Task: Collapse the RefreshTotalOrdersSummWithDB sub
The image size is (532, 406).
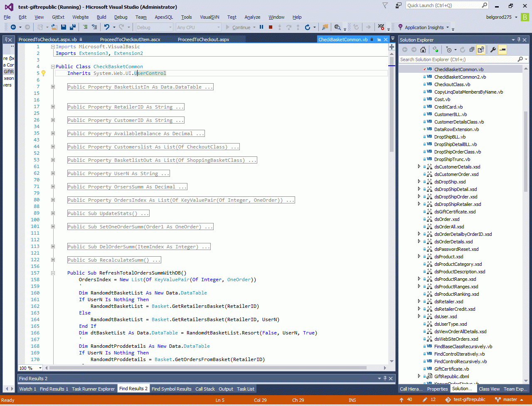Action: tap(53, 273)
